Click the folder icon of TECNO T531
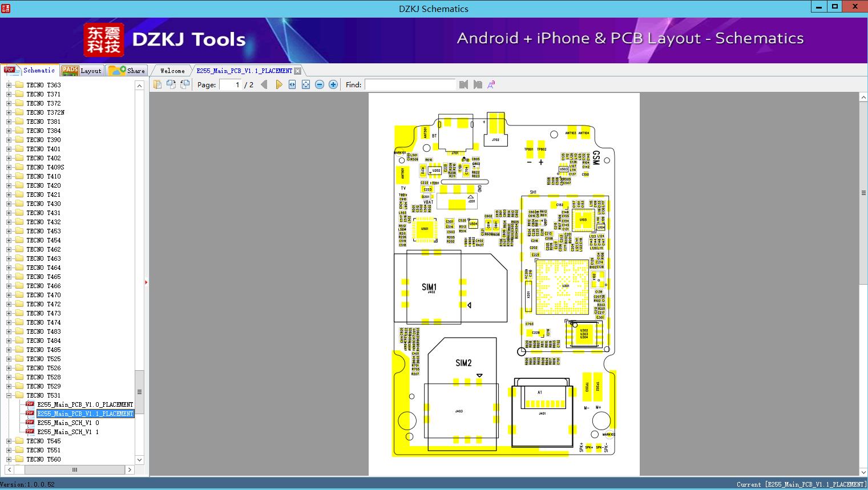Screen dimensions: 868x490 [x=19, y=395]
